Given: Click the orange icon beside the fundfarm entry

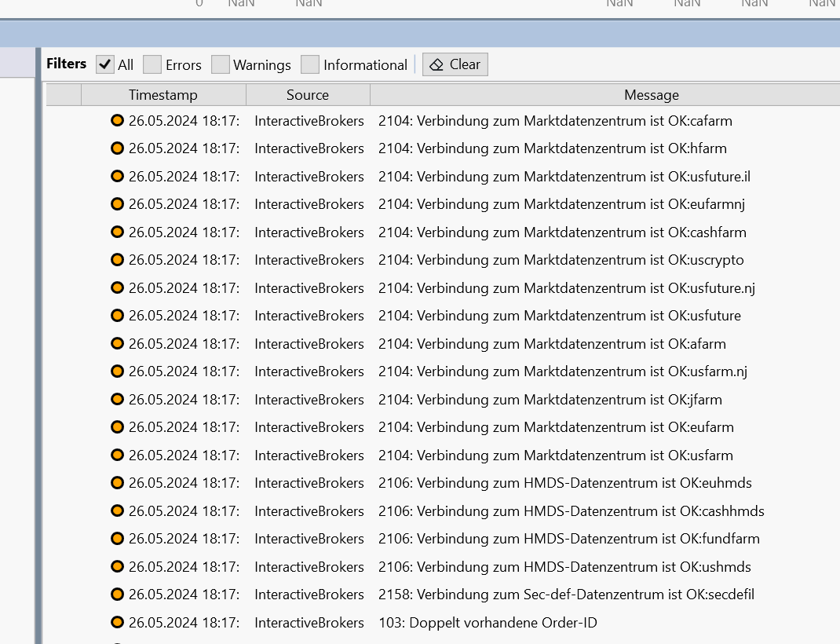Looking at the screenshot, I should click(117, 539).
